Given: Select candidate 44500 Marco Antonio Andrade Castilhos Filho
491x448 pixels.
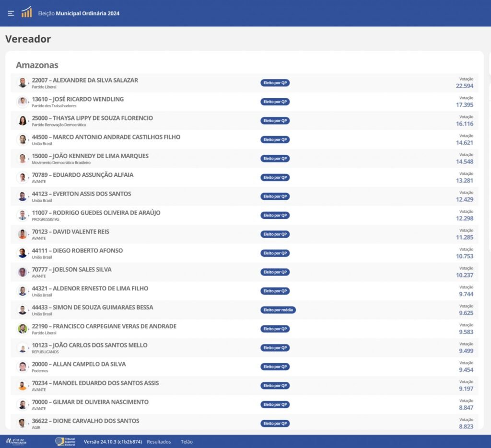Looking at the screenshot, I should 106,137.
